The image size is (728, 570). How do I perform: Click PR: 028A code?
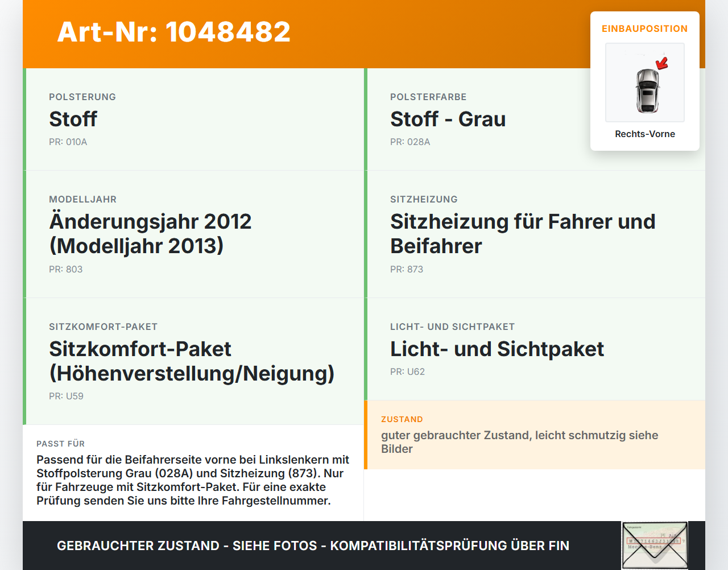click(x=410, y=142)
